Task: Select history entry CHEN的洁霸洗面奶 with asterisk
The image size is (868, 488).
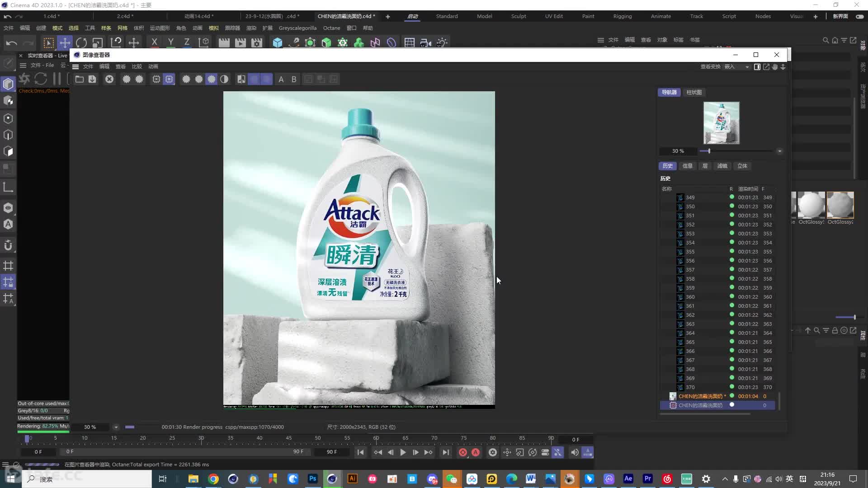Action: click(718, 396)
